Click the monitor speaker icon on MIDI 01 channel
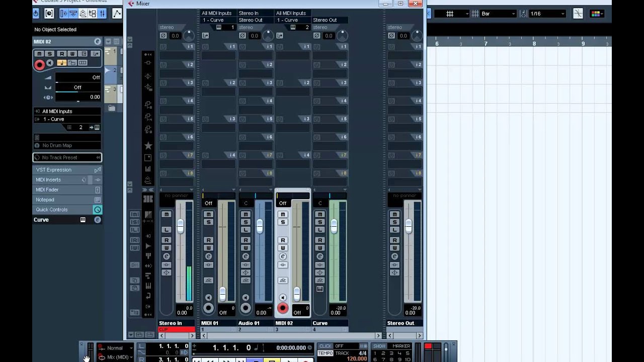644x362 pixels. tap(208, 298)
